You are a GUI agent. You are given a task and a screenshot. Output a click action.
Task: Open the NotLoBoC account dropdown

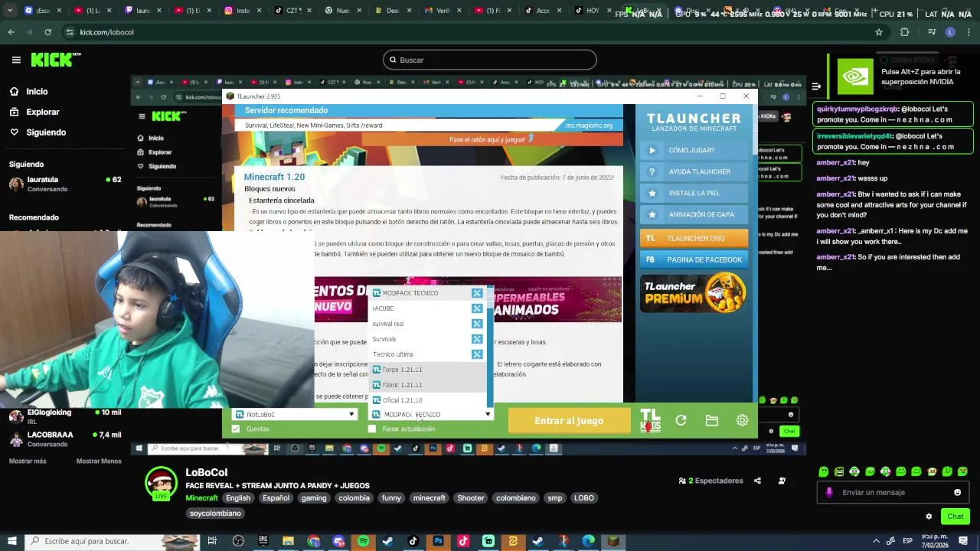[295, 414]
